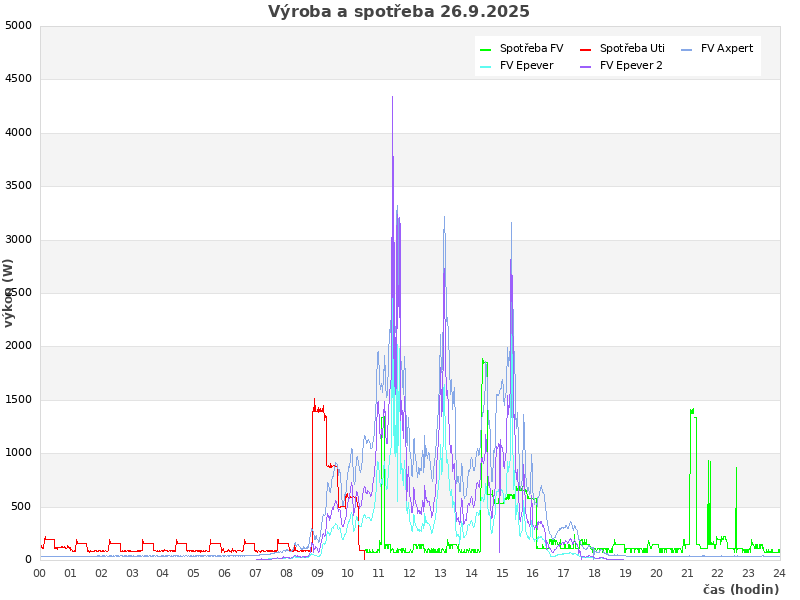
Task: Click the blue FV Axpert legend swatch
Action: (687, 49)
